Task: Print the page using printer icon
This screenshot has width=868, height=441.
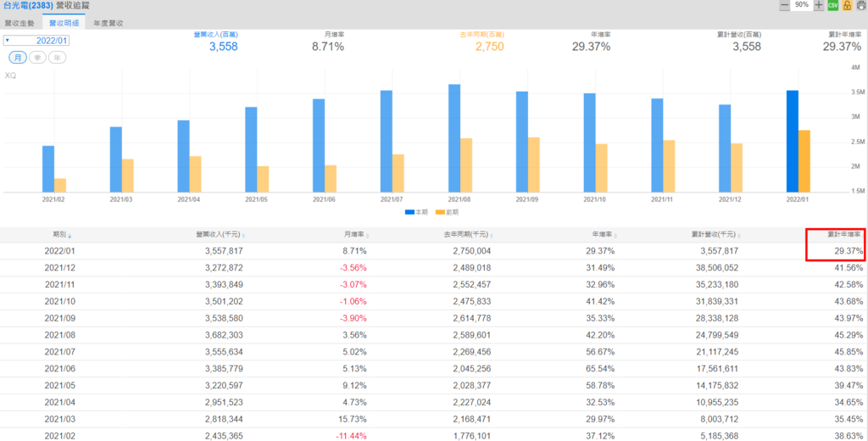Action: coord(861,6)
